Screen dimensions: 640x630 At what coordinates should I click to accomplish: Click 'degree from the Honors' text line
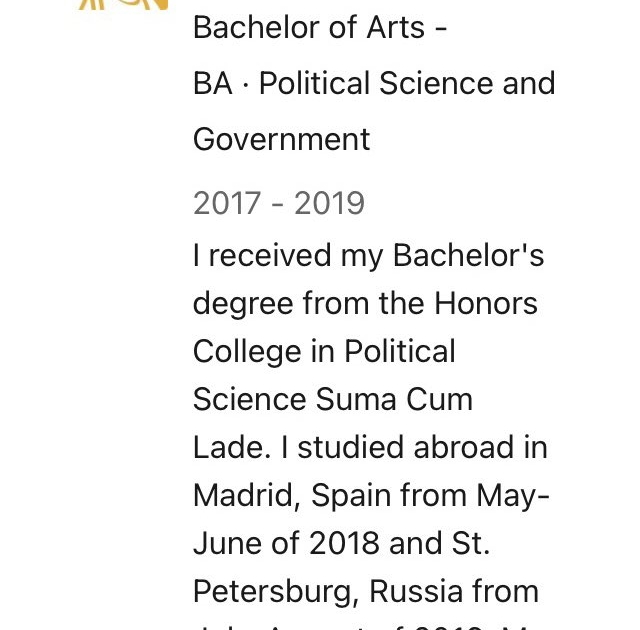[x=365, y=304]
